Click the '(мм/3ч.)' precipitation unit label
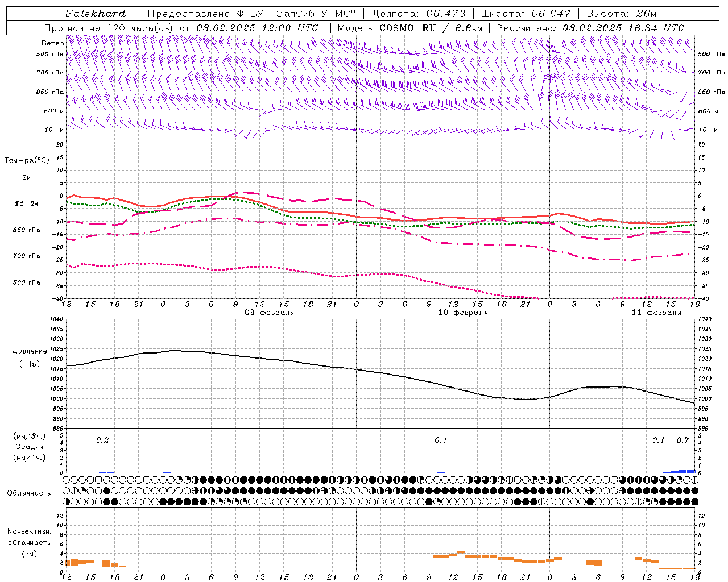This screenshot has height=582, width=728. point(29,436)
